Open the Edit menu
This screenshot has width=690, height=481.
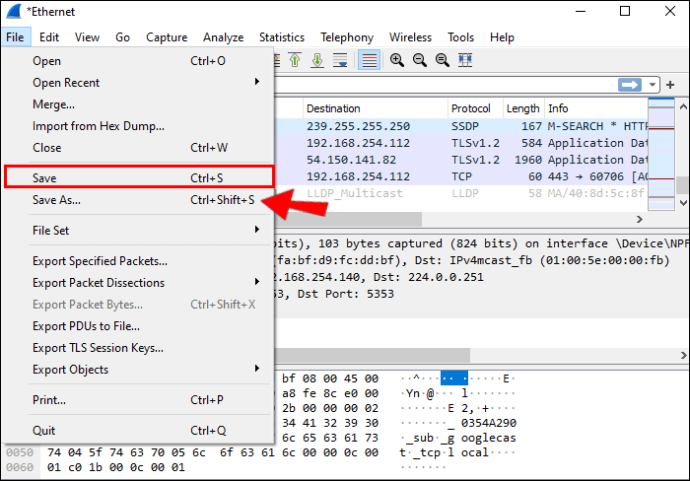49,37
